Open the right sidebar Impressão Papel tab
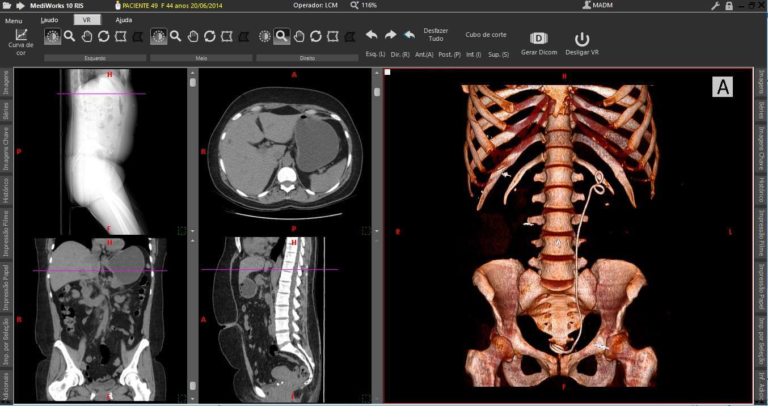This screenshot has height=406, width=768. pos(761,287)
